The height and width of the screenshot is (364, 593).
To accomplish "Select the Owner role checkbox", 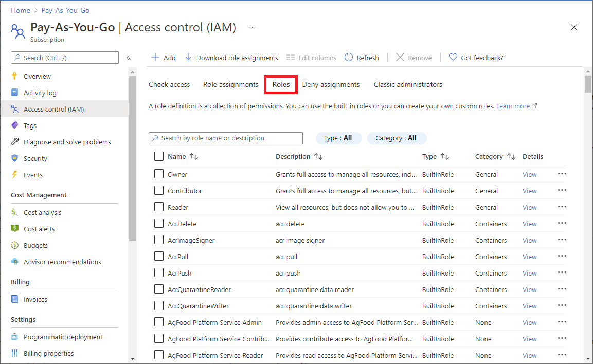I will 159,174.
